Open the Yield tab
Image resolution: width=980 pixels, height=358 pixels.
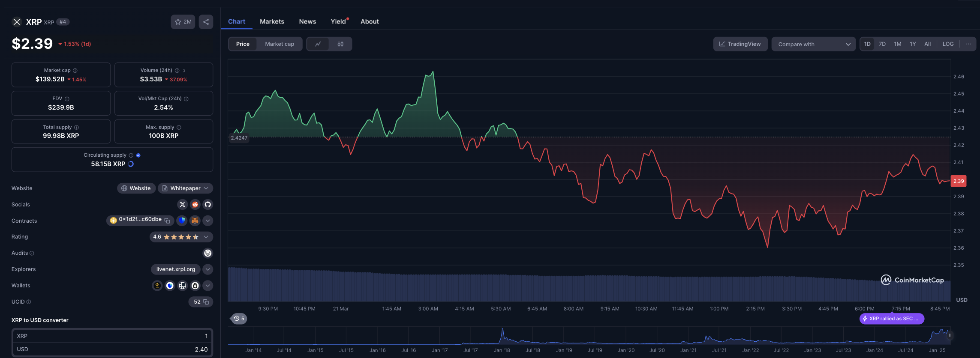click(339, 21)
